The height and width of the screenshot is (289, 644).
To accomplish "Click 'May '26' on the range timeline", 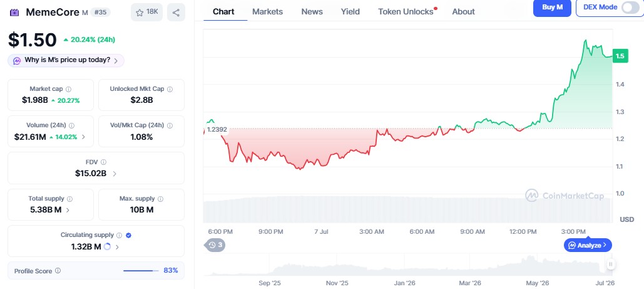I will 538,283.
